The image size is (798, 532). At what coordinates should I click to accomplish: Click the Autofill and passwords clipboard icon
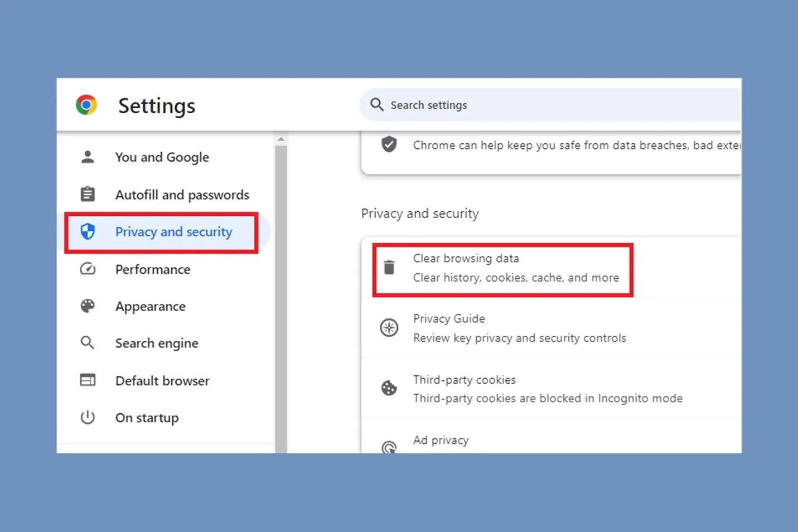pos(88,194)
